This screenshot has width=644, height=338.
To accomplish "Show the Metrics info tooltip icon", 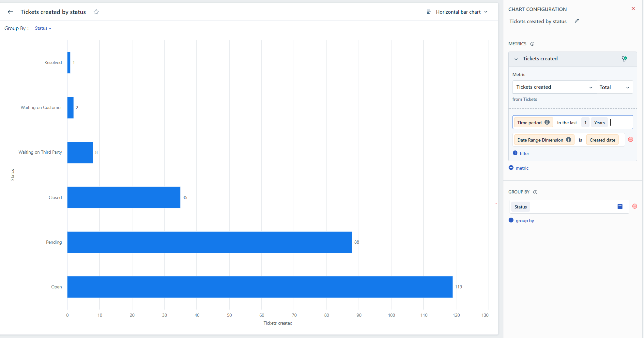I will (x=532, y=44).
